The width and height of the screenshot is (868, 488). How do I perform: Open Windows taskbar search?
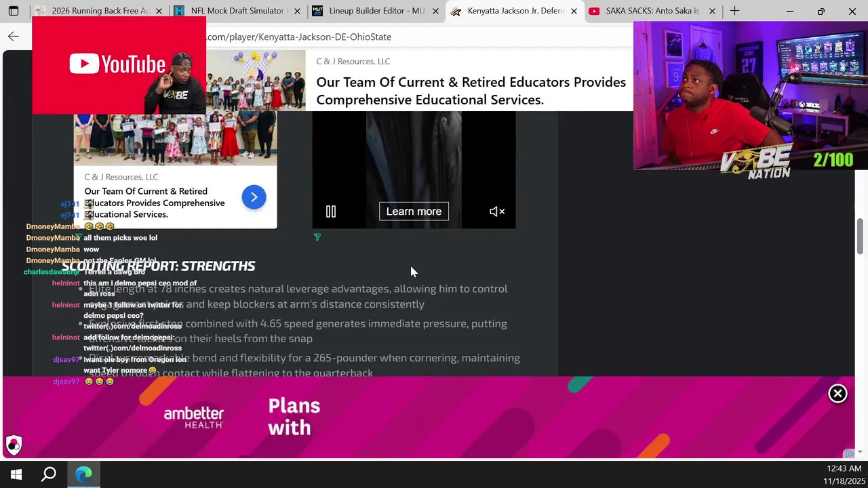click(x=49, y=474)
